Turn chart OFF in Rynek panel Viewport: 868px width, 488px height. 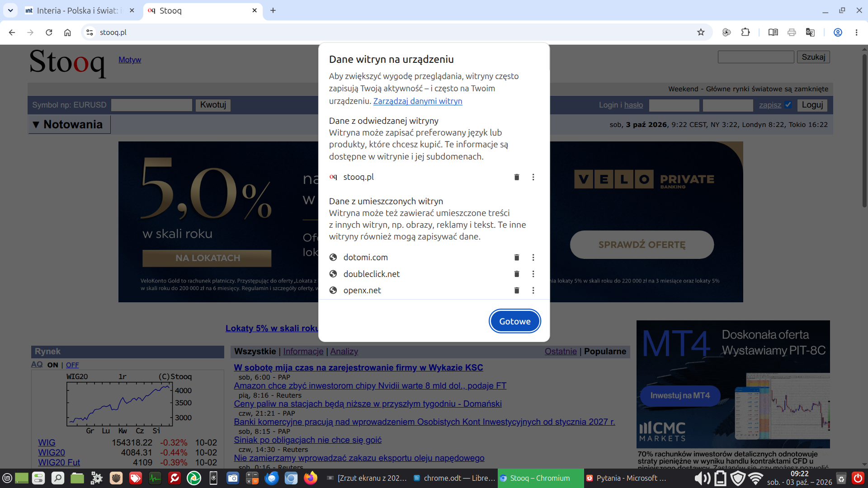72,365
